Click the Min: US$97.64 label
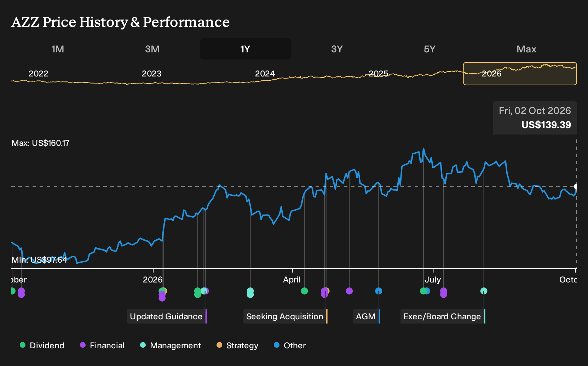This screenshot has height=366, width=588. coord(39,260)
